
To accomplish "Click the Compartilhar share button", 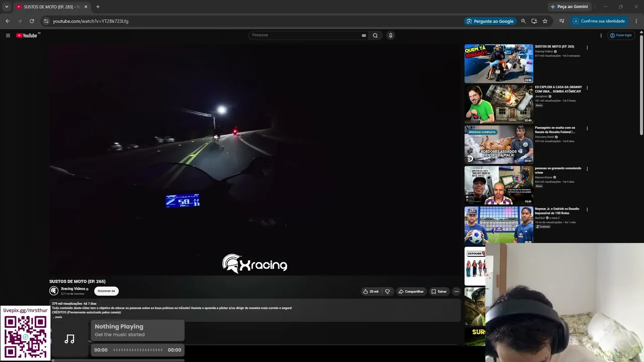I will click(411, 292).
